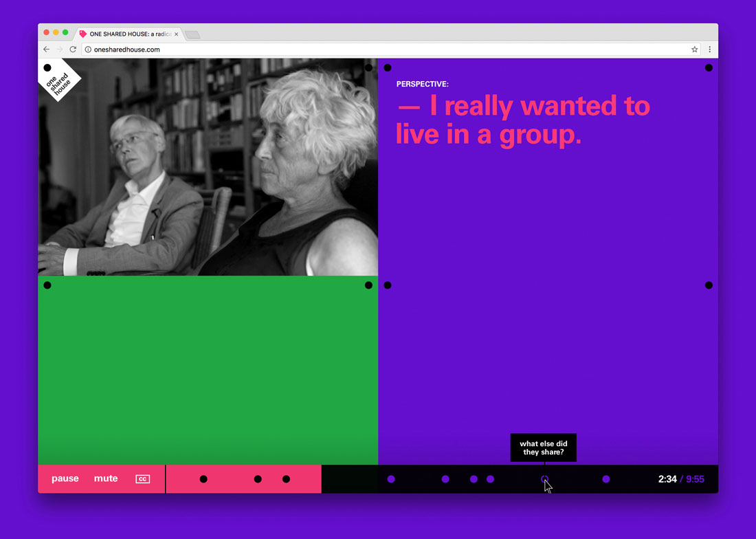Screen dimensions: 756x539
Task: Click first purple timeline marker
Action: click(x=391, y=478)
